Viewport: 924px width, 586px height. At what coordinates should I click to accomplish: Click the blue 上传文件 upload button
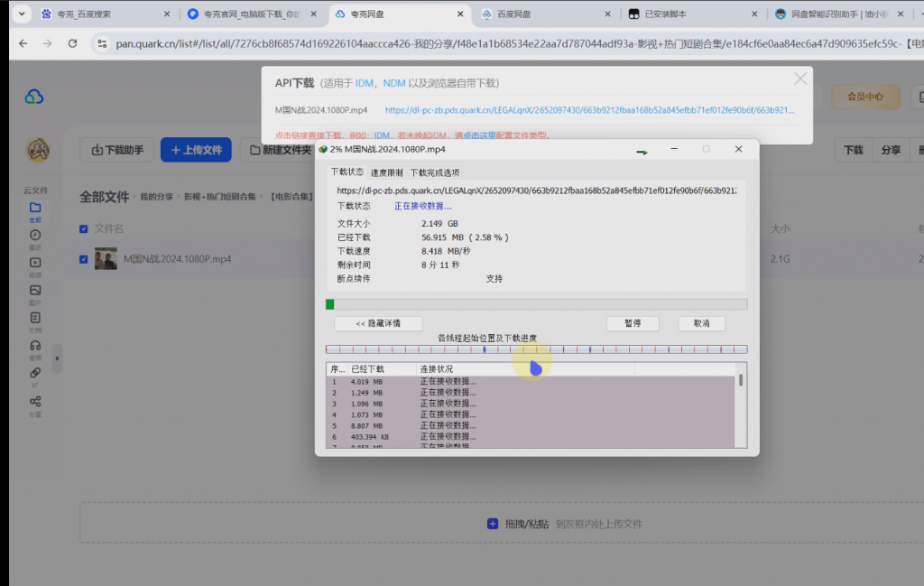[196, 150]
